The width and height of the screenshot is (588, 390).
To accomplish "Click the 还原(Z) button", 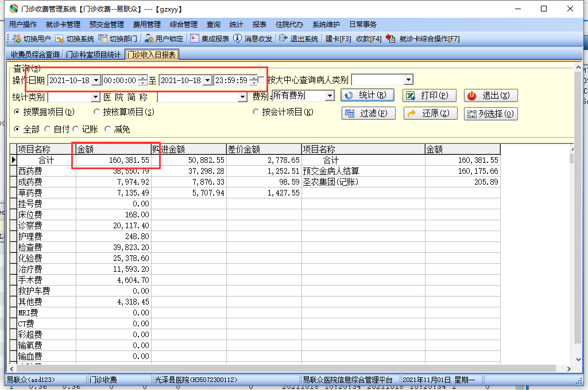I will (431, 113).
